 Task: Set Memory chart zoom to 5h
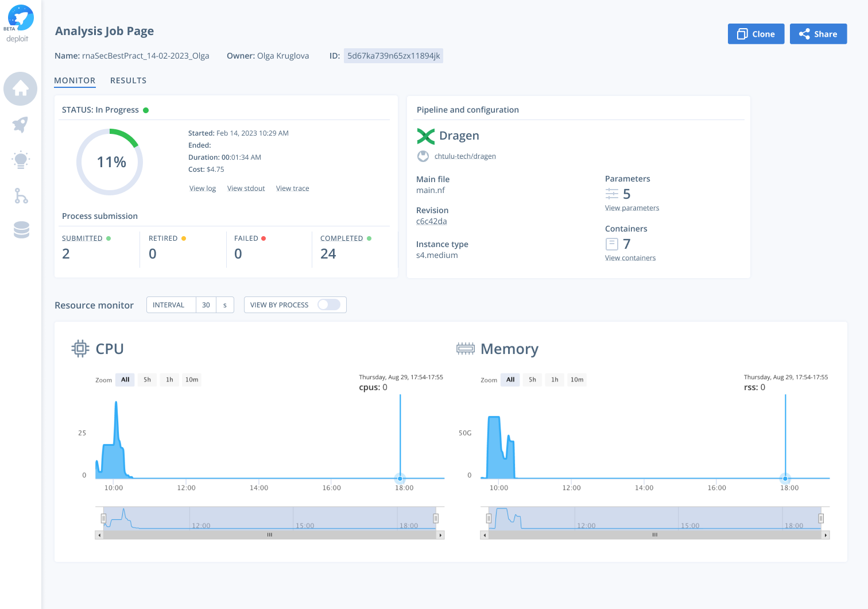coord(533,380)
